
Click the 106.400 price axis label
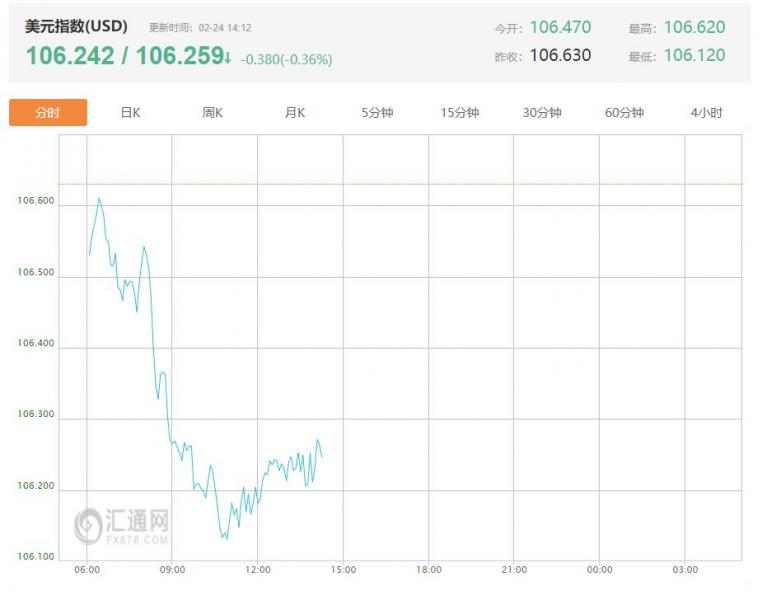pyautogui.click(x=35, y=344)
